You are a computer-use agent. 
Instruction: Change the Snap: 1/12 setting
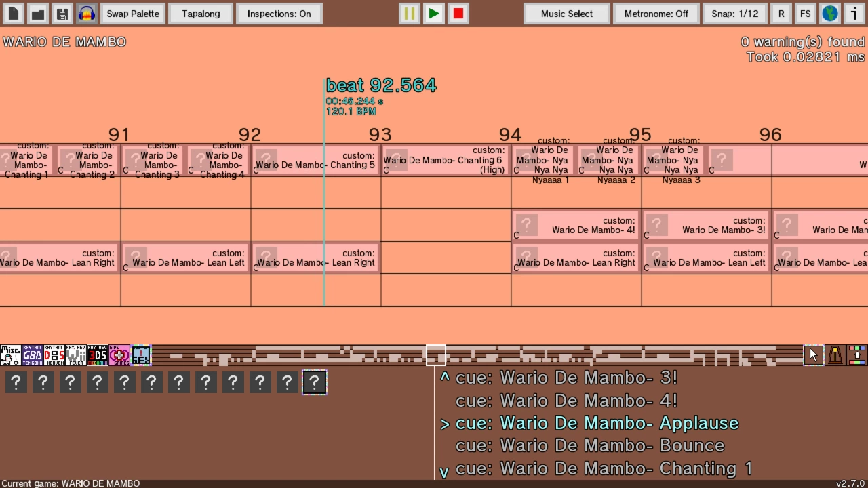click(735, 14)
